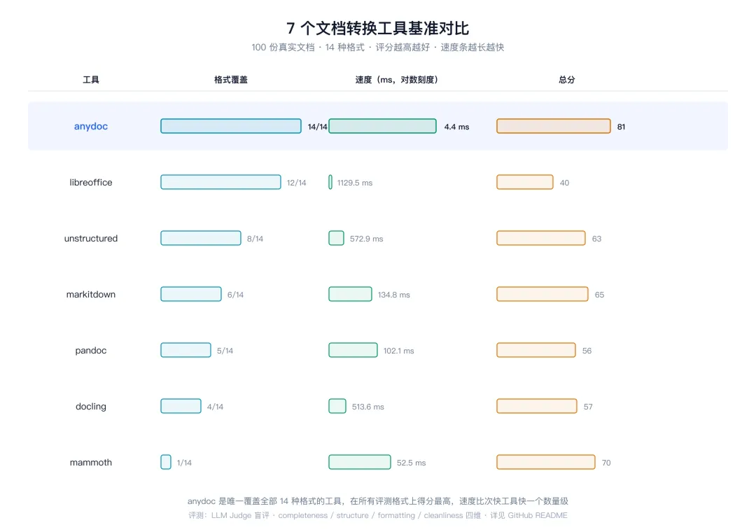Click the GitHub README footnote text
Viewport: 756px width, 532px height.
click(x=537, y=515)
